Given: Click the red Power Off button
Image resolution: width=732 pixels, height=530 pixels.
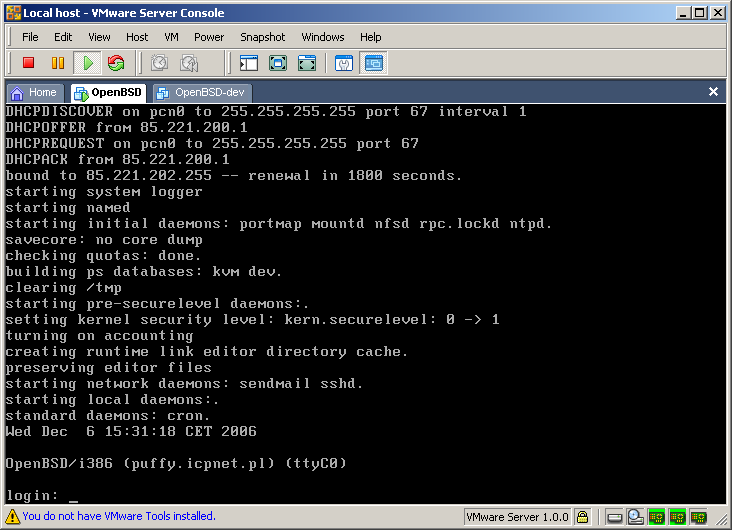Looking at the screenshot, I should [28, 63].
